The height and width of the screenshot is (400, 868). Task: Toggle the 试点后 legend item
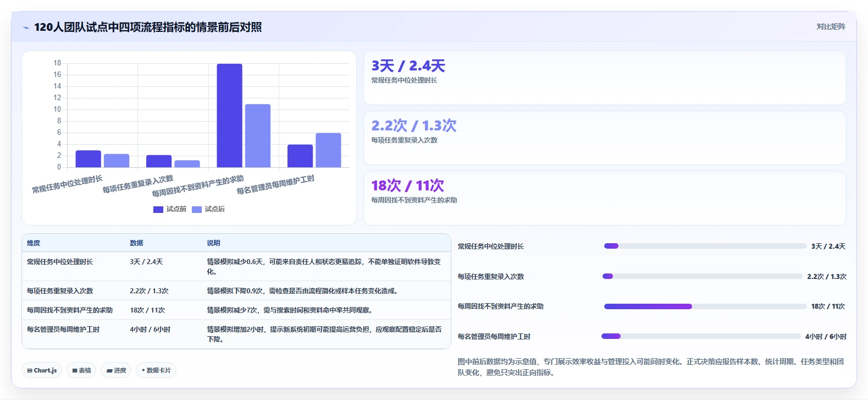pyautogui.click(x=208, y=209)
